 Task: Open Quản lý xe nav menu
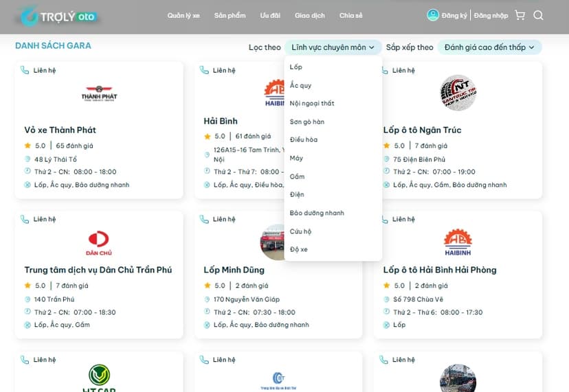pyautogui.click(x=183, y=16)
